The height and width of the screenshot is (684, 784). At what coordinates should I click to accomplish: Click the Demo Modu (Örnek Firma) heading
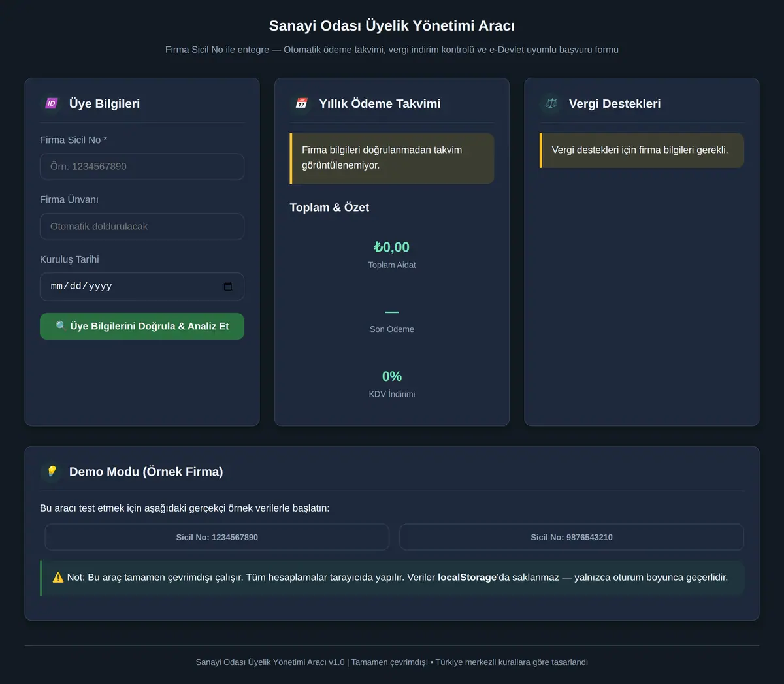(146, 472)
